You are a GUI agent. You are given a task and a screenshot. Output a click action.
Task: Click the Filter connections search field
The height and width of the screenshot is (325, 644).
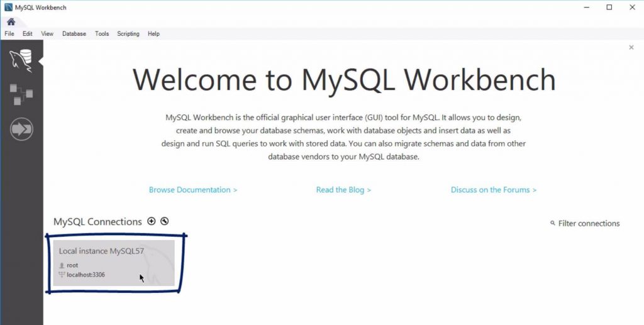click(x=588, y=224)
